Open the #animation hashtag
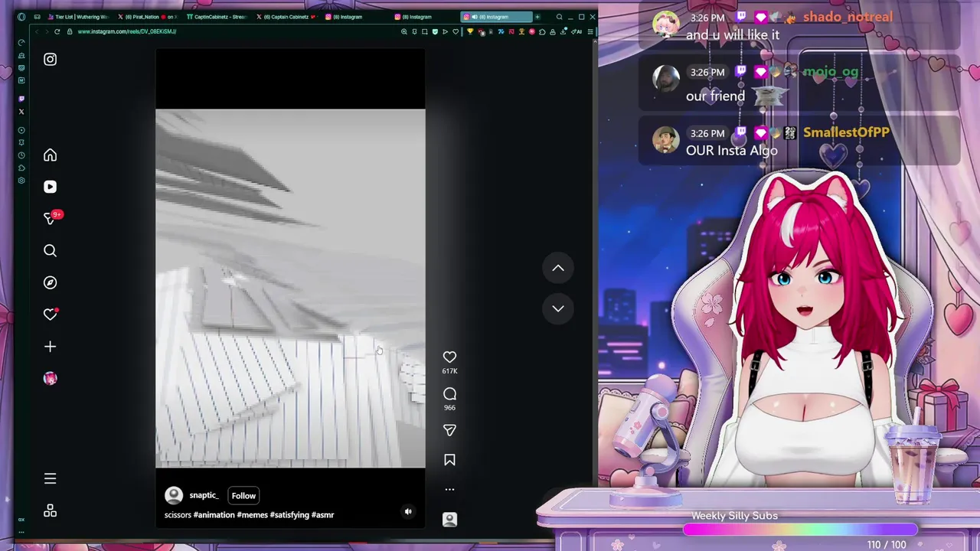The height and width of the screenshot is (551, 980). [214, 515]
